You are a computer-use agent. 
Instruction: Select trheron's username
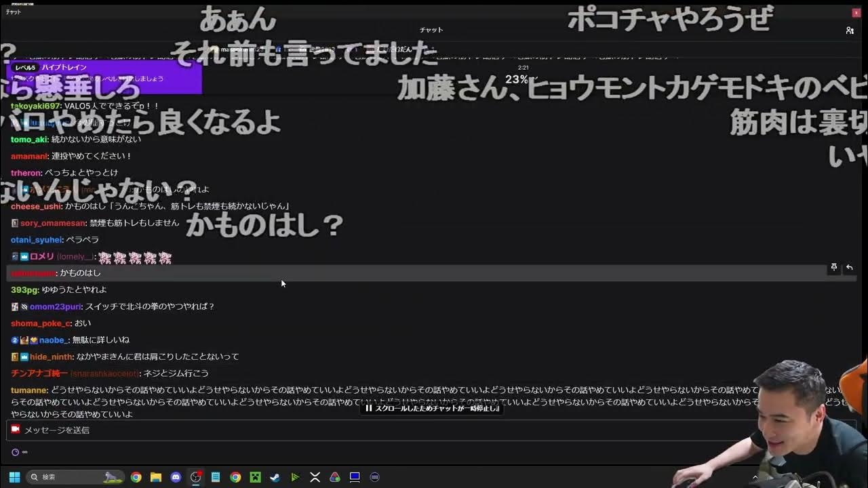(x=26, y=173)
